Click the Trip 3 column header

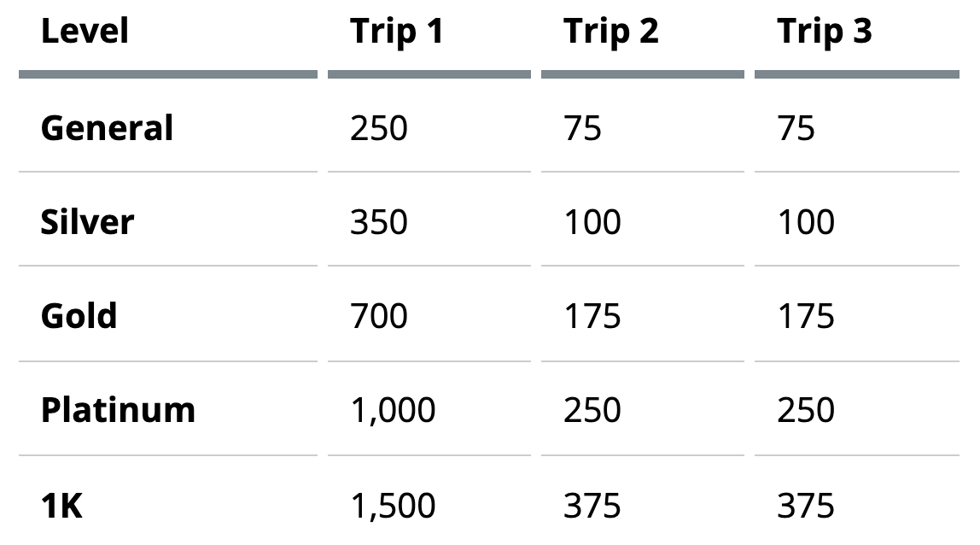click(x=824, y=32)
